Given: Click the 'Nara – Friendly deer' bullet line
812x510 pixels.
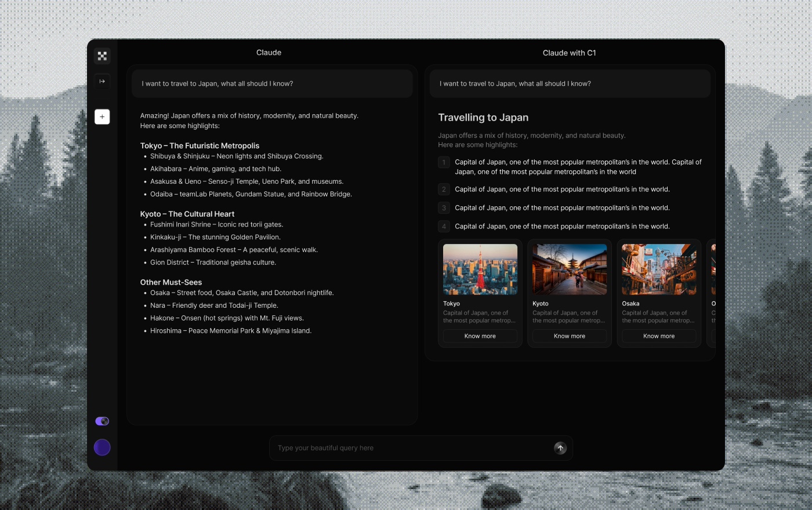Looking at the screenshot, I should [214, 305].
